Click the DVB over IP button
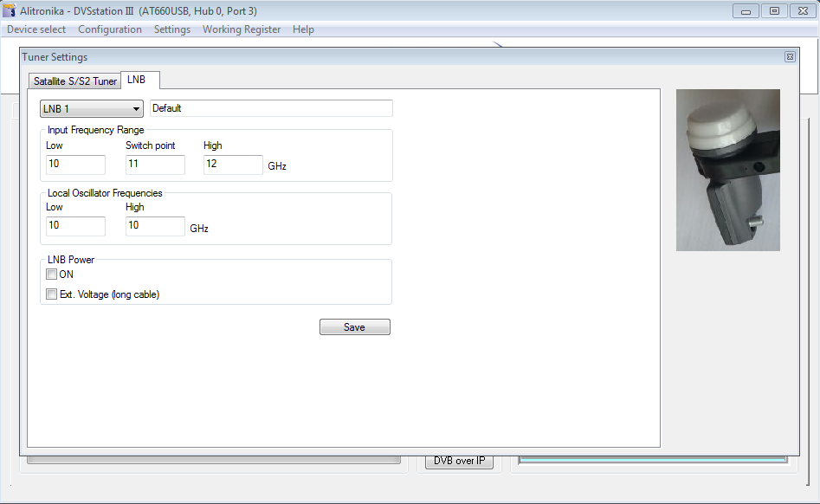 pos(459,461)
